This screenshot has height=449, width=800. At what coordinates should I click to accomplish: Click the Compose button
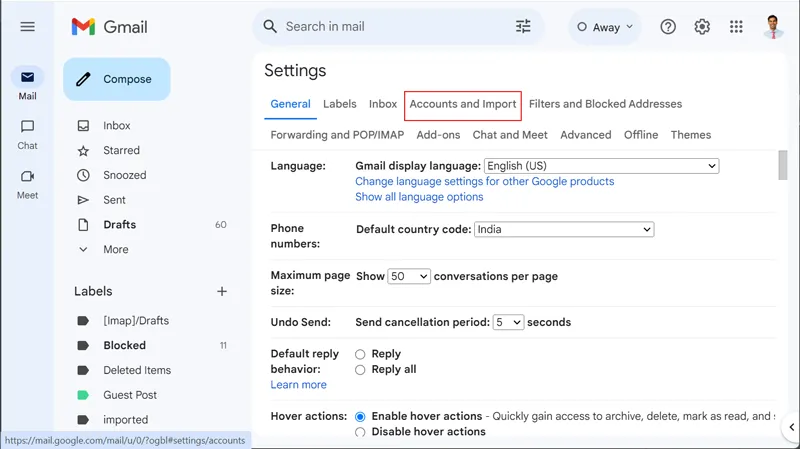117,79
